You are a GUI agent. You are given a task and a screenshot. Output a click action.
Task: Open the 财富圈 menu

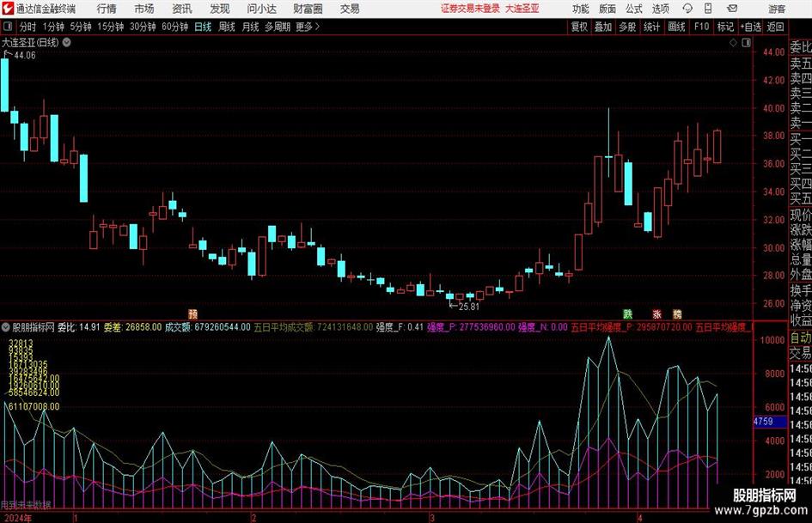308,9
